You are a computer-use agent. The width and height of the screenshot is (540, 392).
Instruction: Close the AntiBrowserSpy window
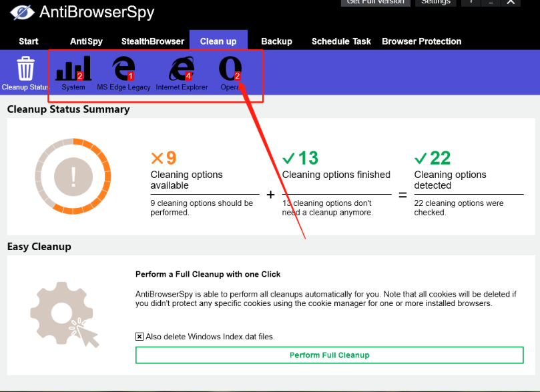(x=511, y=3)
